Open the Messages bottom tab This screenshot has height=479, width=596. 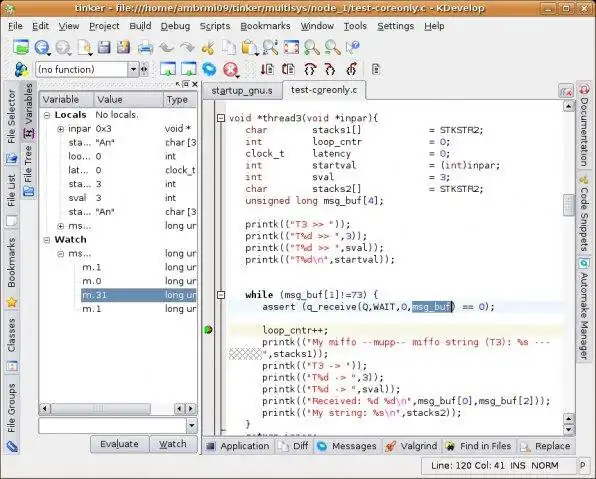coord(347,446)
